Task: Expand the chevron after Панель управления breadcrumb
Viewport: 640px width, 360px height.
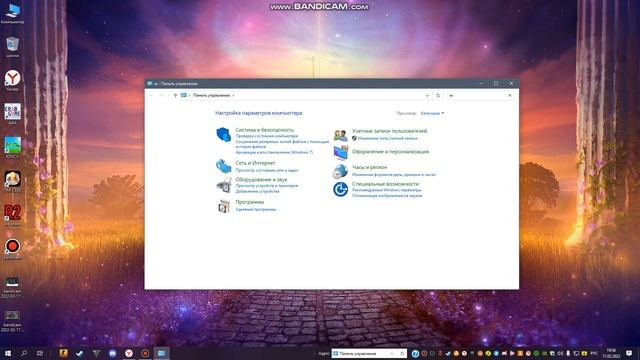Action: tap(233, 95)
